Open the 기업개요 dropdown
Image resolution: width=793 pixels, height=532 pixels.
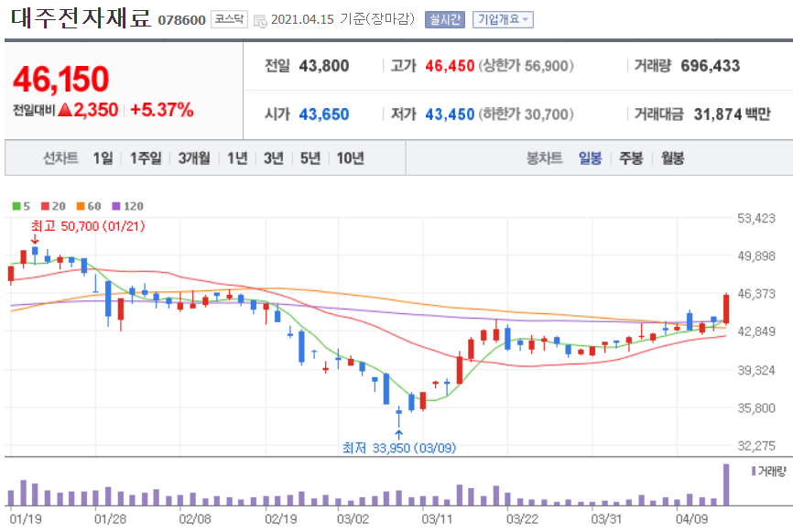(x=503, y=20)
